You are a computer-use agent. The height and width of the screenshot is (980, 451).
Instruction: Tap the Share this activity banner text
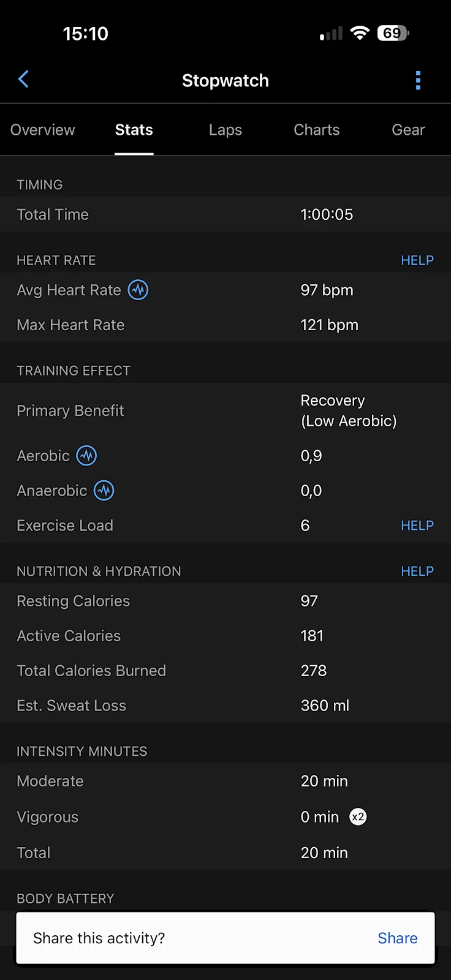pyautogui.click(x=99, y=938)
